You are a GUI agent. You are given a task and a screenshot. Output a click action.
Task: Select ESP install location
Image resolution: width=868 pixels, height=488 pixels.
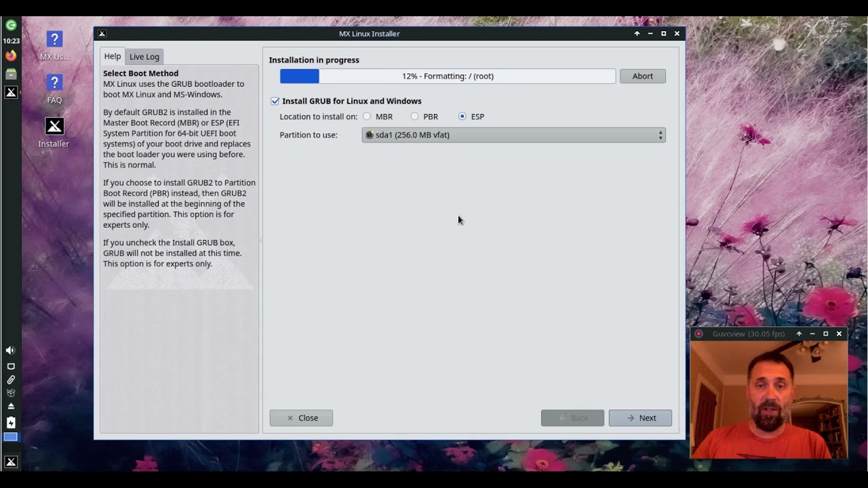click(471, 117)
